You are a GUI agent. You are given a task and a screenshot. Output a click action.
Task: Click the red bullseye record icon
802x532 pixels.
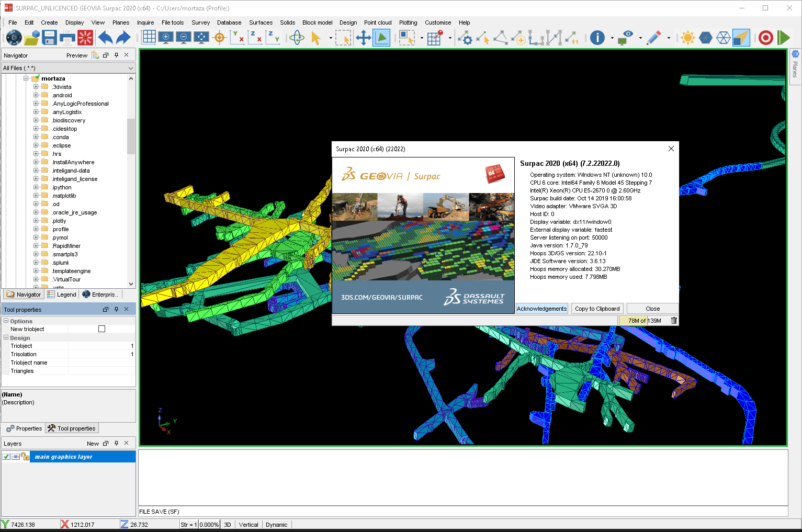coord(765,38)
